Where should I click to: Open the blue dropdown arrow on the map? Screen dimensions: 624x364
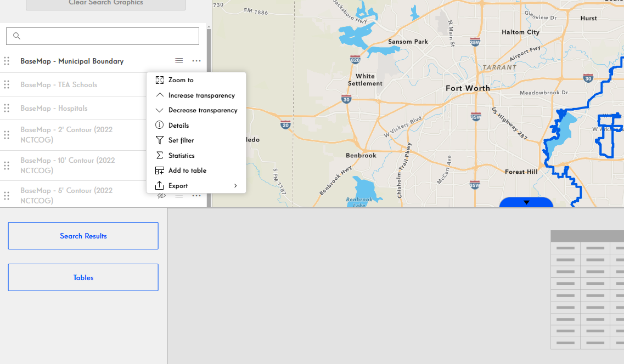[526, 202]
